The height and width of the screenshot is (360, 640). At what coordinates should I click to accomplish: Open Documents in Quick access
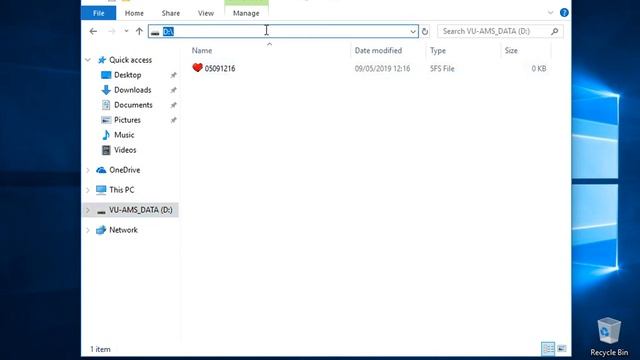[x=133, y=105]
